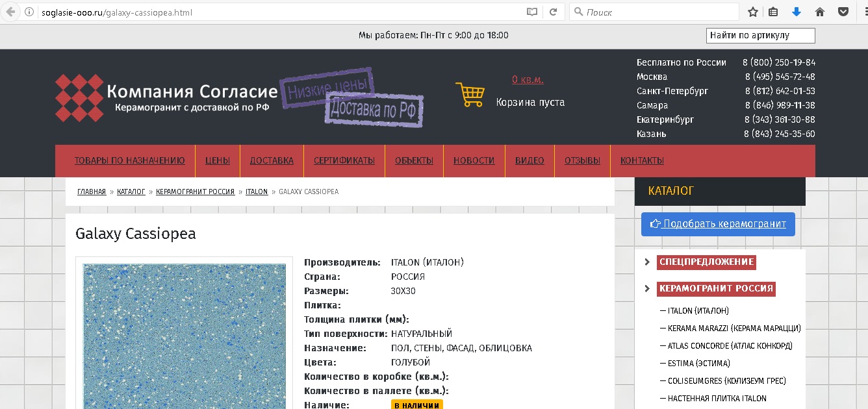Click the yellow shopping cart icon

tap(469, 95)
